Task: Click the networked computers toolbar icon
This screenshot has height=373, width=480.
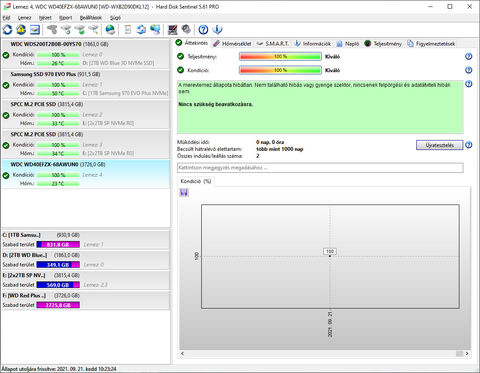Action: coord(155,30)
